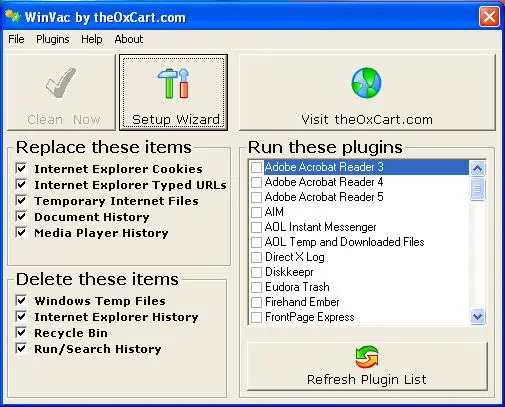This screenshot has height=407, width=505.
Task: Check the Eudora Trash plugin box
Action: pos(256,287)
